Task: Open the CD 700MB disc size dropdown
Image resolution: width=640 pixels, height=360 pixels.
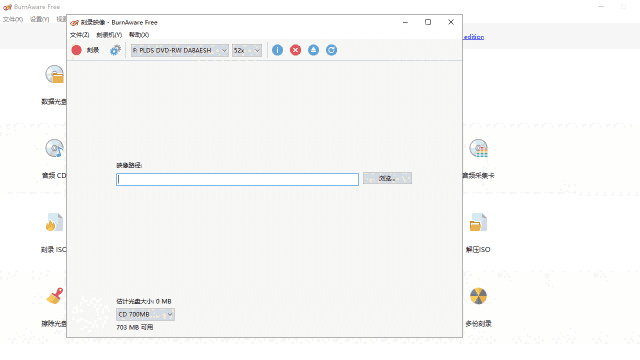Action: tap(145, 314)
